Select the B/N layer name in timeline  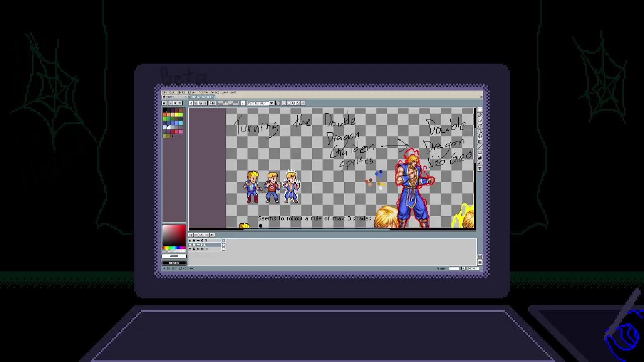click(x=211, y=245)
